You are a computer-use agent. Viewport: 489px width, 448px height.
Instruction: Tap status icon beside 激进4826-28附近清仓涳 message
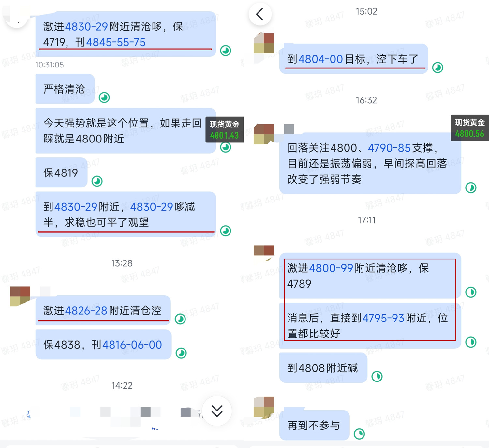click(x=180, y=319)
